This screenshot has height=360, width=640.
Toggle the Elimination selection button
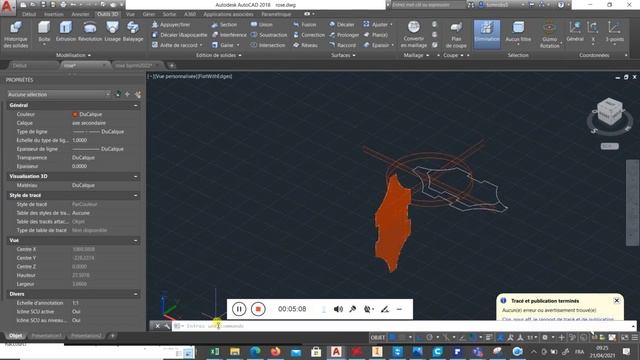487,34
